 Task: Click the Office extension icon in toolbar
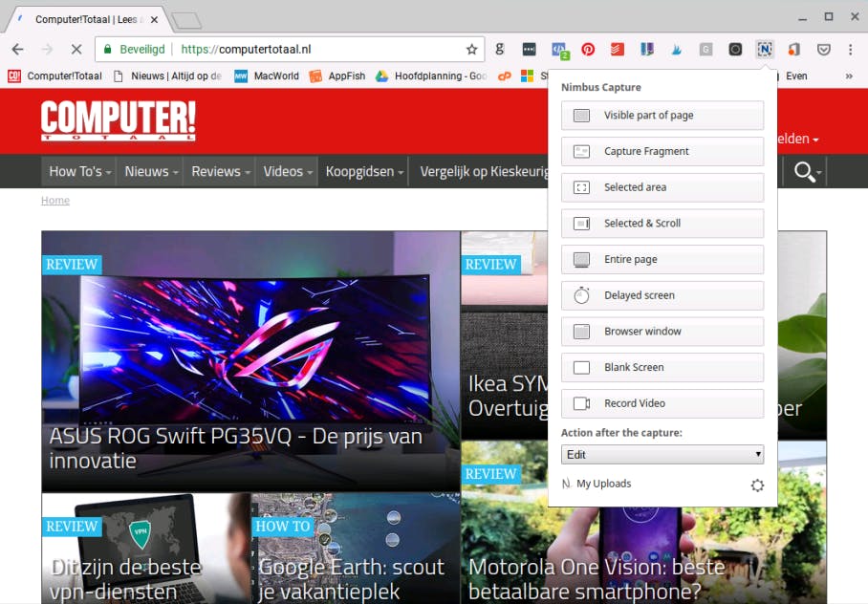pyautogui.click(x=793, y=50)
